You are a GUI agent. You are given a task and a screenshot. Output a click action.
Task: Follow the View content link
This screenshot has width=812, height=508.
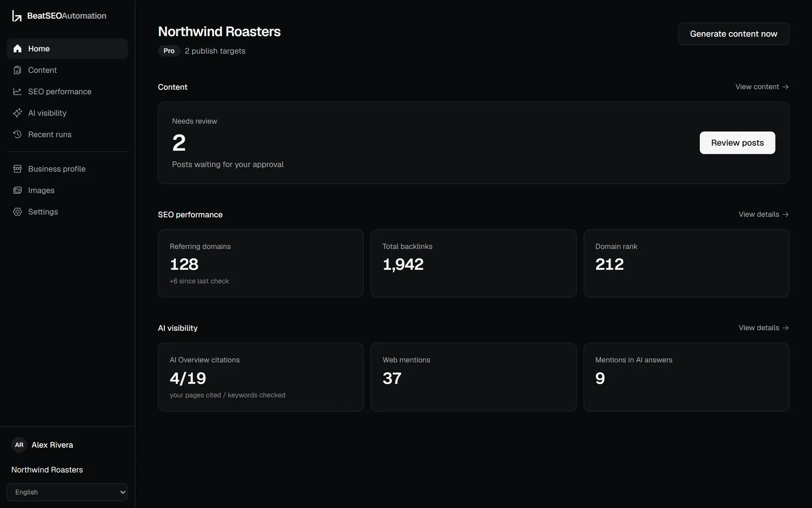coord(762,87)
